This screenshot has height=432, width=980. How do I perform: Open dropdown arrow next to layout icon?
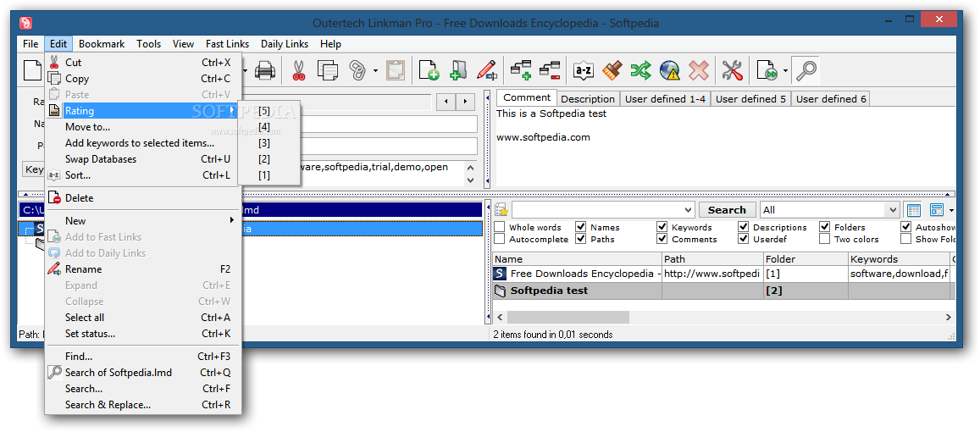[951, 210]
